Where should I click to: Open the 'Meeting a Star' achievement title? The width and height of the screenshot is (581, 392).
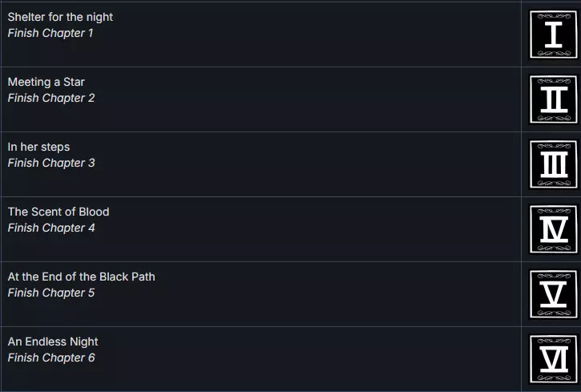coord(46,82)
